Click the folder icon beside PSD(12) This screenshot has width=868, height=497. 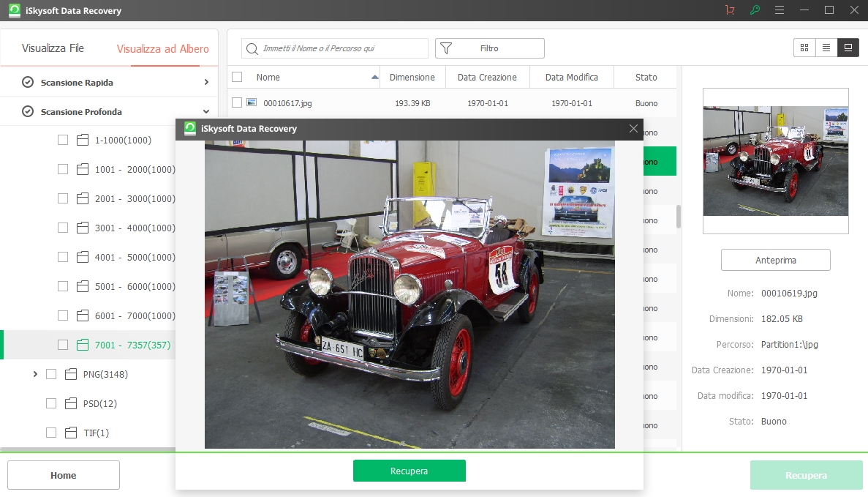click(x=71, y=403)
